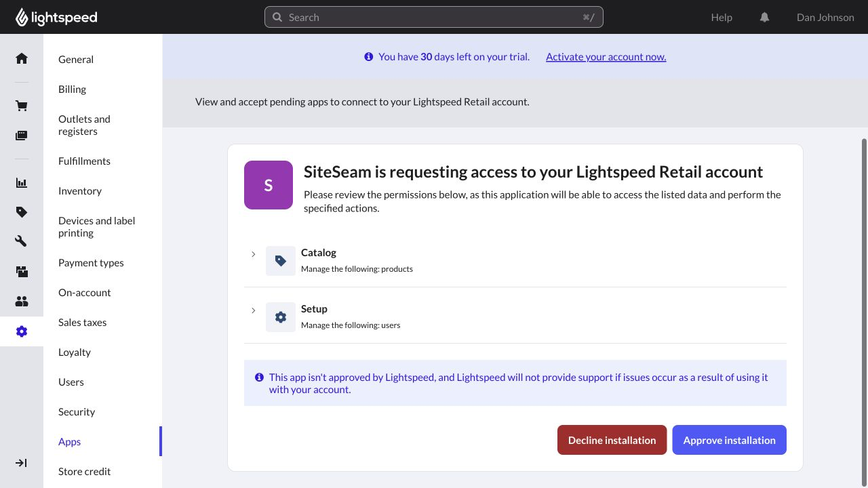Open the Reporting bar chart icon
Viewport: 868px width, 488px height.
[22, 182]
